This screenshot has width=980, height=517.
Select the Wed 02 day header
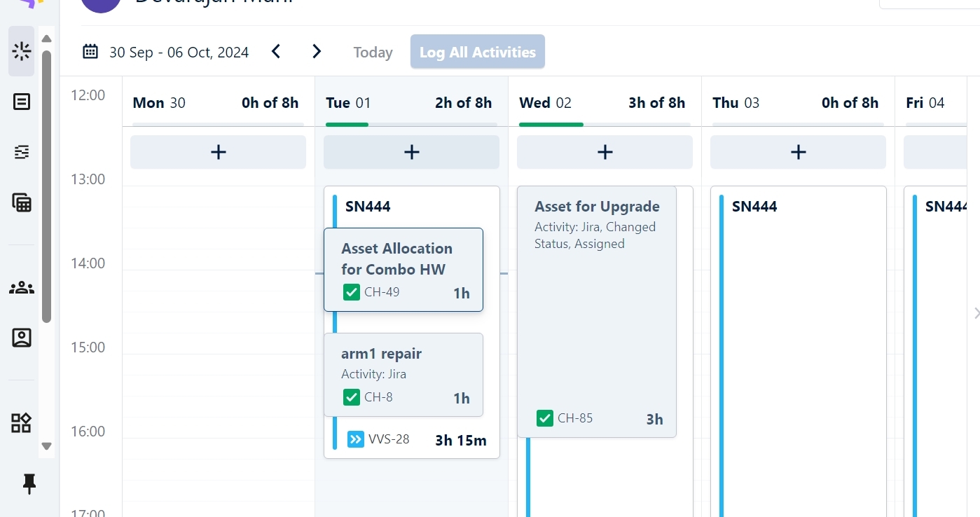[x=545, y=103]
